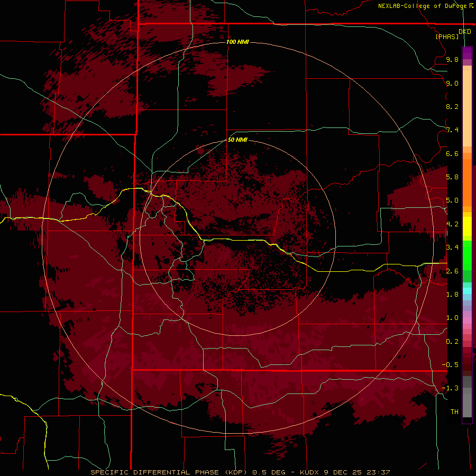Click the 5.8 value on color scale
Screen dimensions: 476x476
coord(452,177)
